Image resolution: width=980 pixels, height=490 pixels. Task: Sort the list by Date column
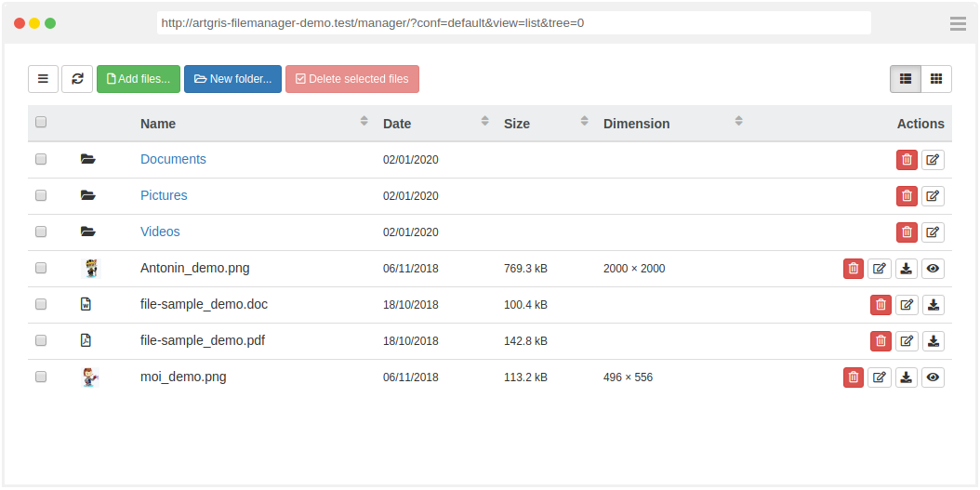[397, 124]
